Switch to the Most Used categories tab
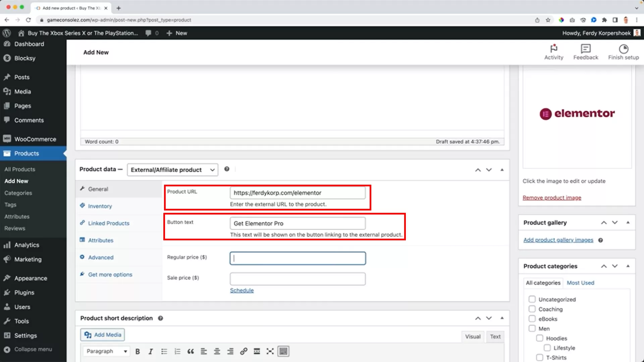Screen dimensions: 644x362 point(580,283)
